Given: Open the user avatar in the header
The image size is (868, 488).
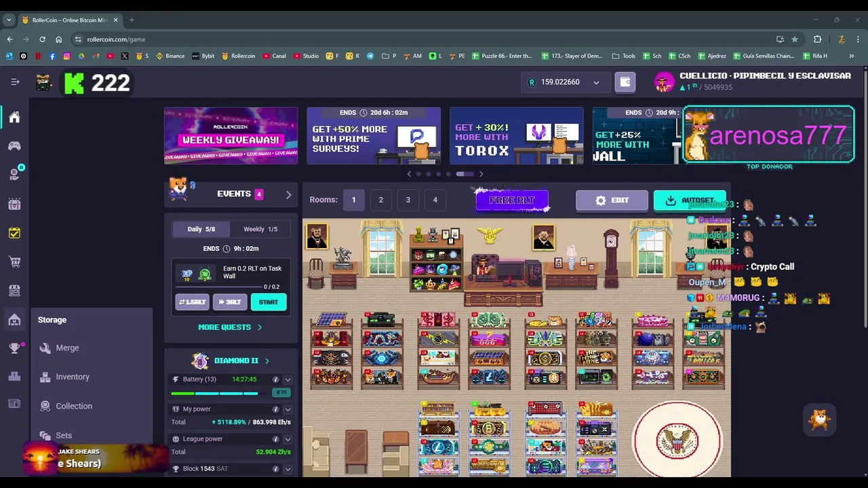Looking at the screenshot, I should (x=664, y=82).
